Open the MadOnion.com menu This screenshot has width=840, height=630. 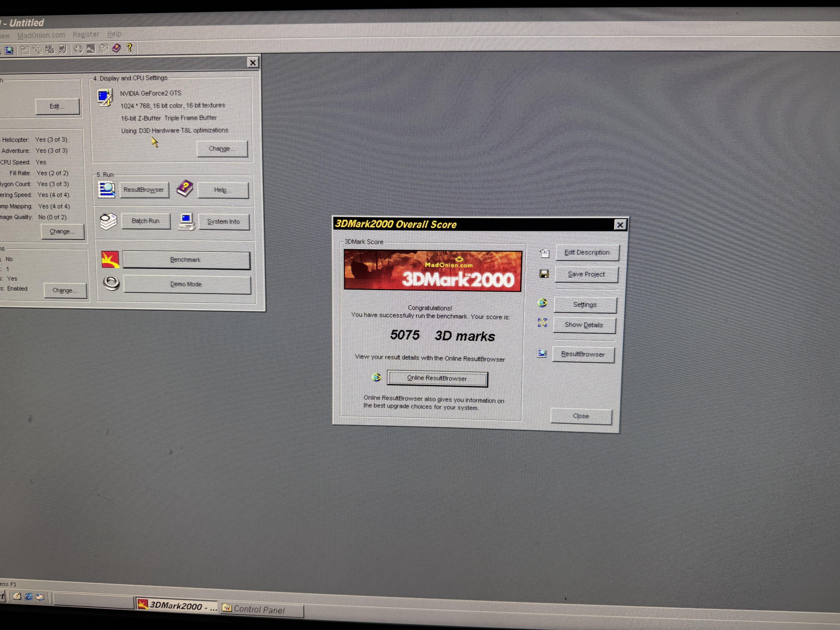(41, 35)
